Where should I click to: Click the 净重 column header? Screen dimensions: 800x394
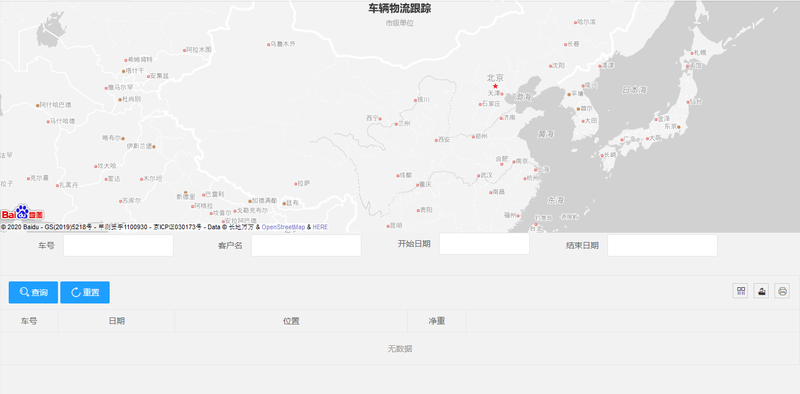pyautogui.click(x=437, y=321)
